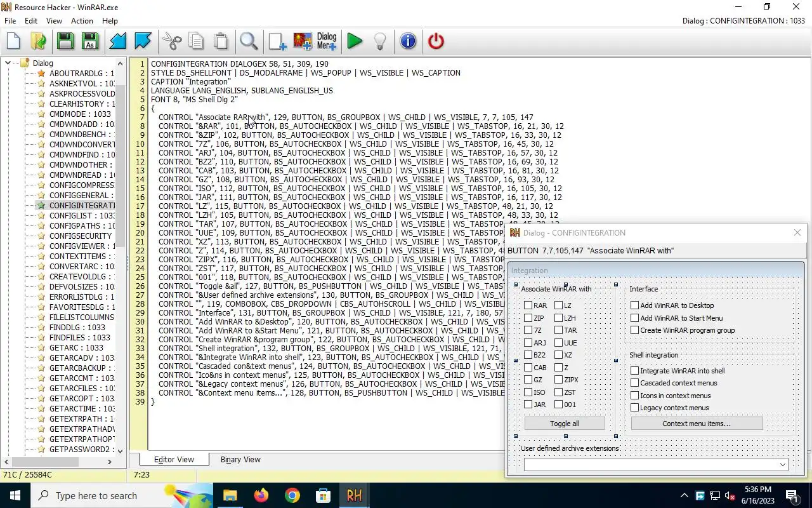This screenshot has height=508, width=812.
Task: Click the Add new resource icon
Action: point(277,41)
